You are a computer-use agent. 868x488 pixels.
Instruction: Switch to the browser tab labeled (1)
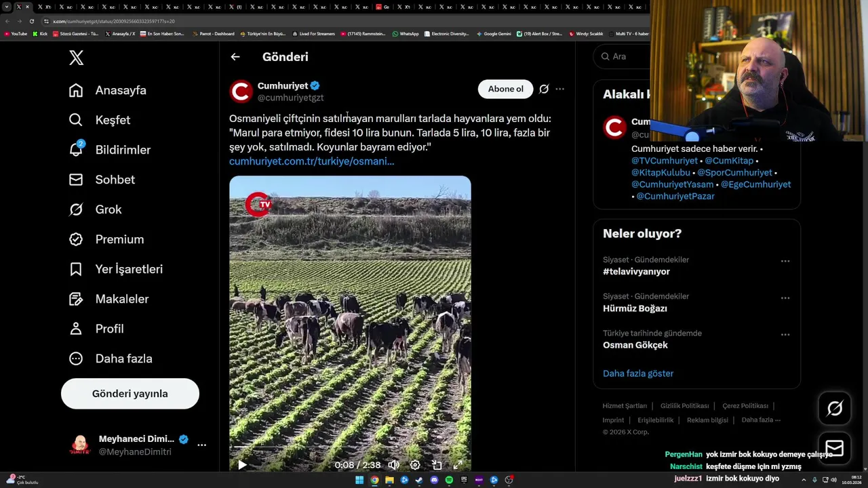(x=235, y=7)
